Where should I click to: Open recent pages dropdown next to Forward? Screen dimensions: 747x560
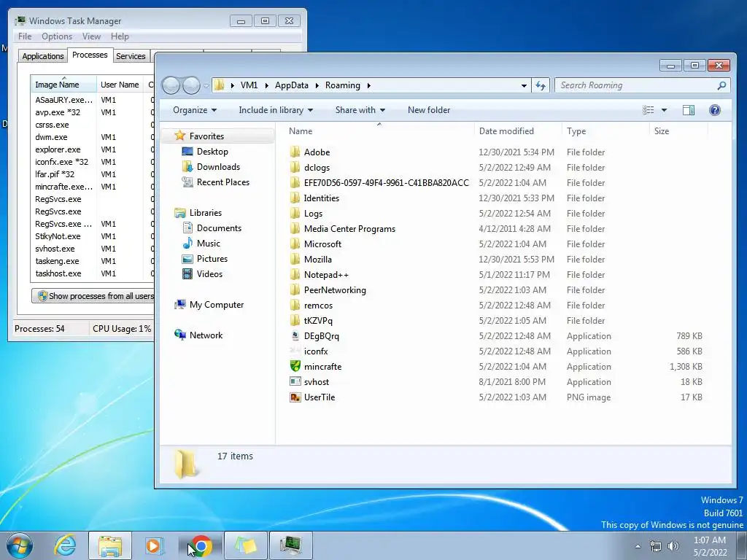tap(206, 86)
